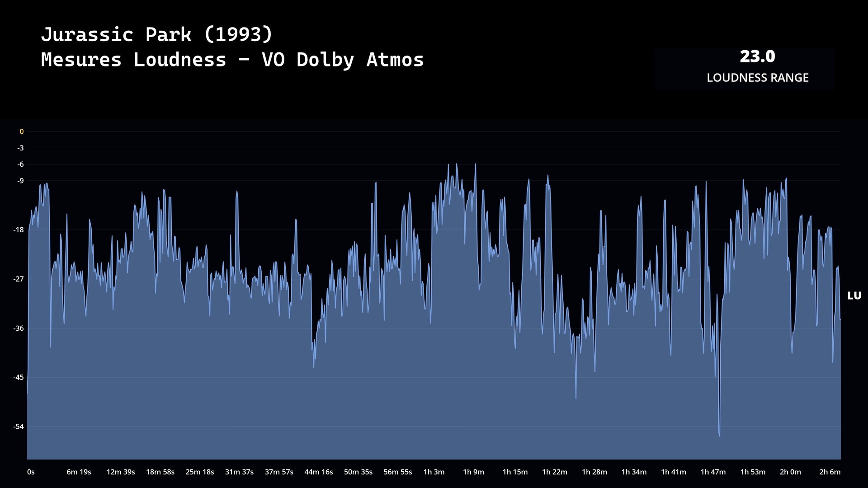Click the -36 y-axis label
Viewport: 868px width, 488px height.
click(19, 328)
